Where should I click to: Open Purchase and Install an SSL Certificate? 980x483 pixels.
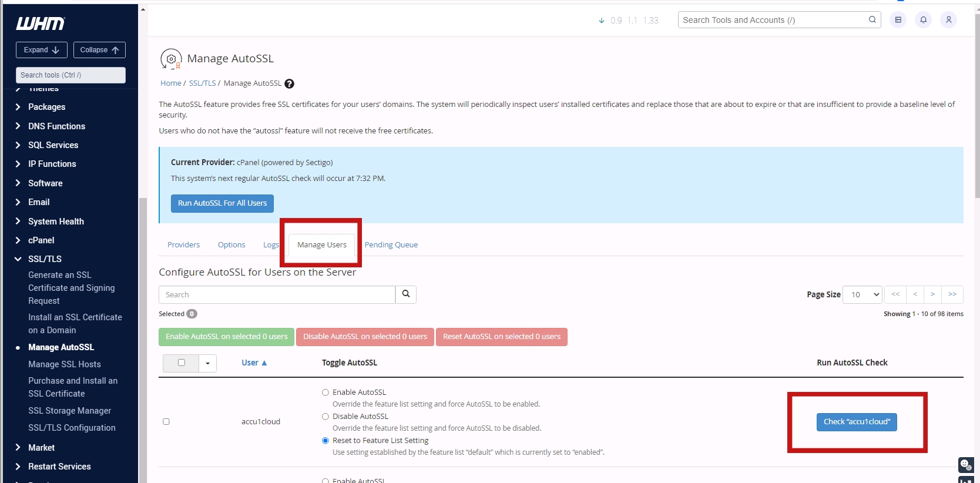pyautogui.click(x=73, y=387)
